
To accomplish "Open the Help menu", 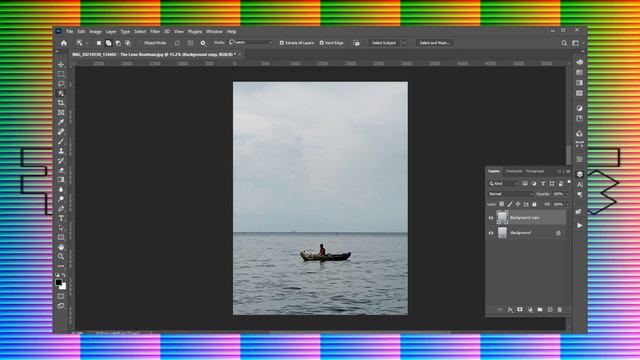I will [x=231, y=31].
